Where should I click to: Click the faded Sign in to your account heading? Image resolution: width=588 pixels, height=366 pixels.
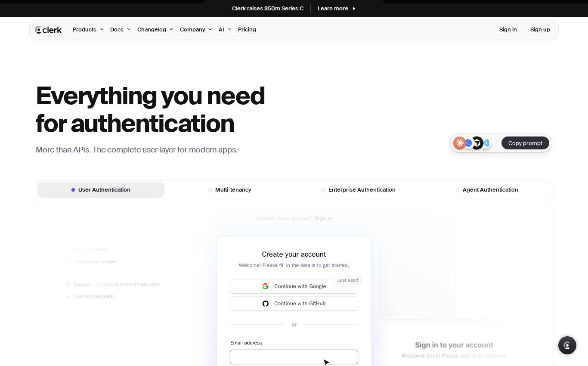point(454,345)
